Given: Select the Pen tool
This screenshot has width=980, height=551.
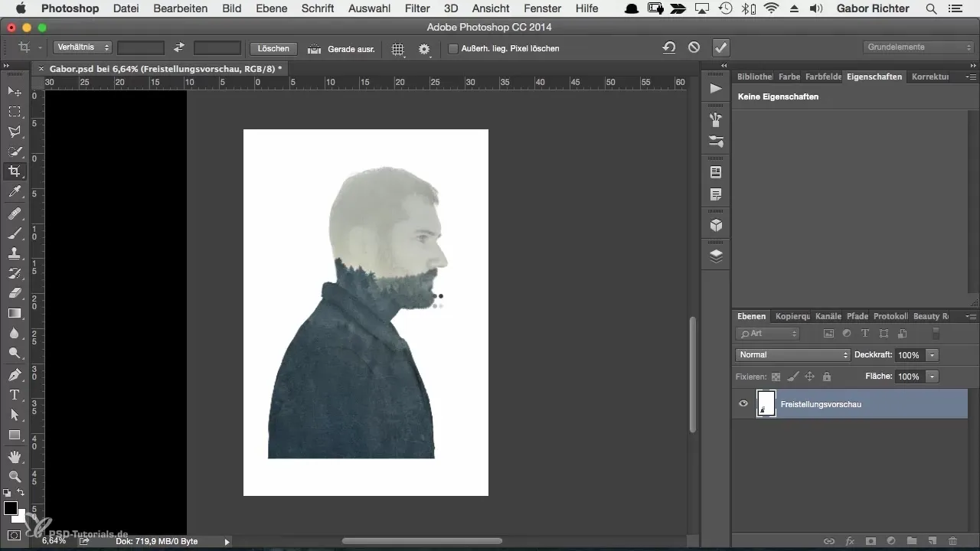Looking at the screenshot, I should point(15,375).
